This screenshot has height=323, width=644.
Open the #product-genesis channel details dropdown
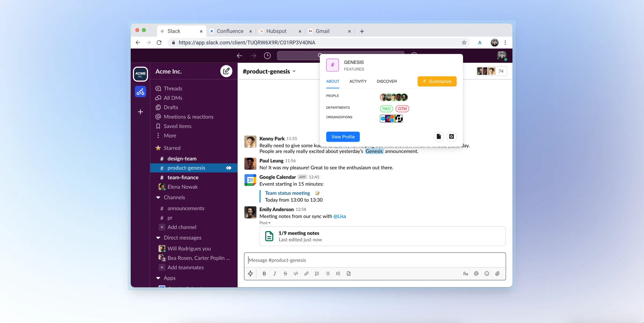point(294,71)
